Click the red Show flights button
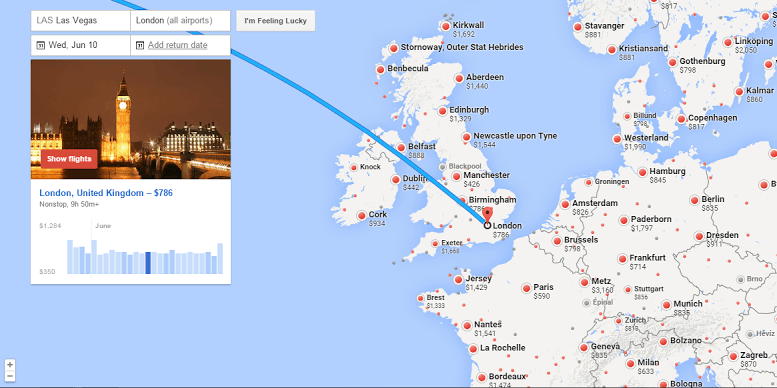The width and height of the screenshot is (777, 388). [x=69, y=159]
